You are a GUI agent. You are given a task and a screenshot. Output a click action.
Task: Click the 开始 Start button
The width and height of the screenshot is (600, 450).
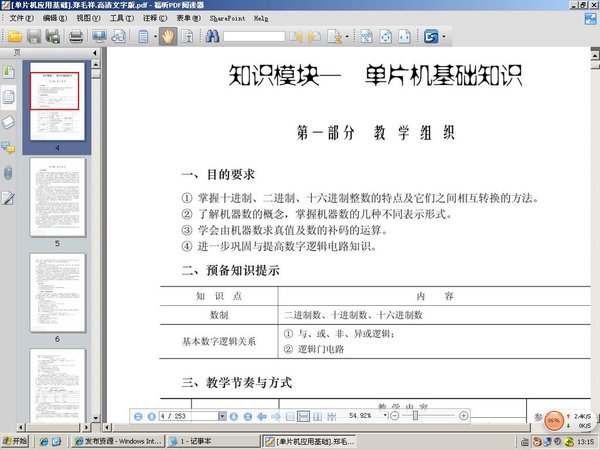15,441
